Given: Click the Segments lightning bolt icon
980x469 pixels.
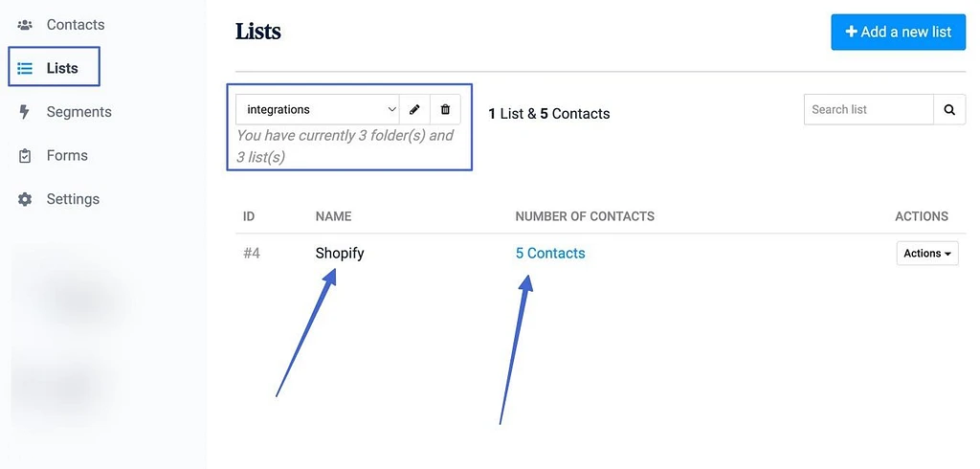Looking at the screenshot, I should pos(24,112).
